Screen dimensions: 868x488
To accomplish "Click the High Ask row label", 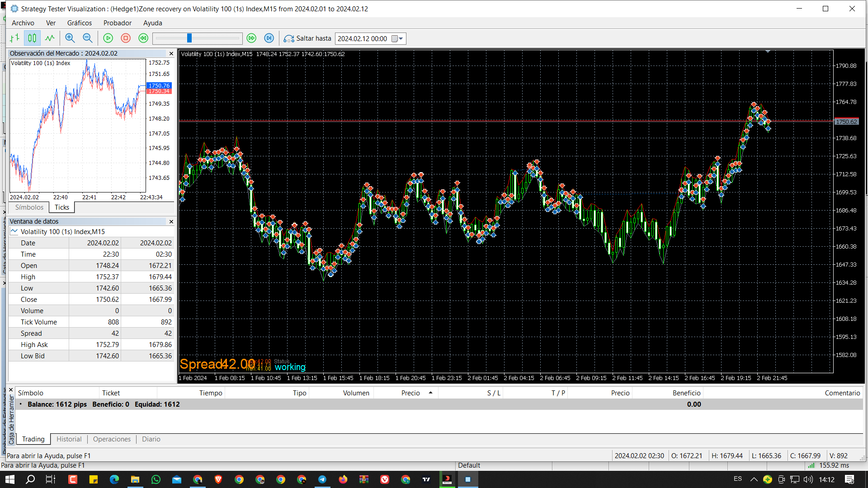I will click(34, 345).
